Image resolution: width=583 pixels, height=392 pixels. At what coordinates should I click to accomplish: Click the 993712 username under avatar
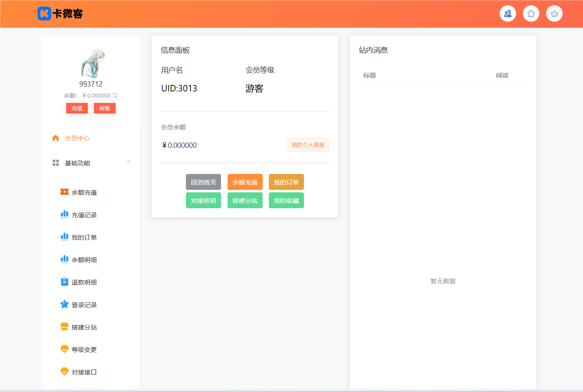(x=91, y=84)
